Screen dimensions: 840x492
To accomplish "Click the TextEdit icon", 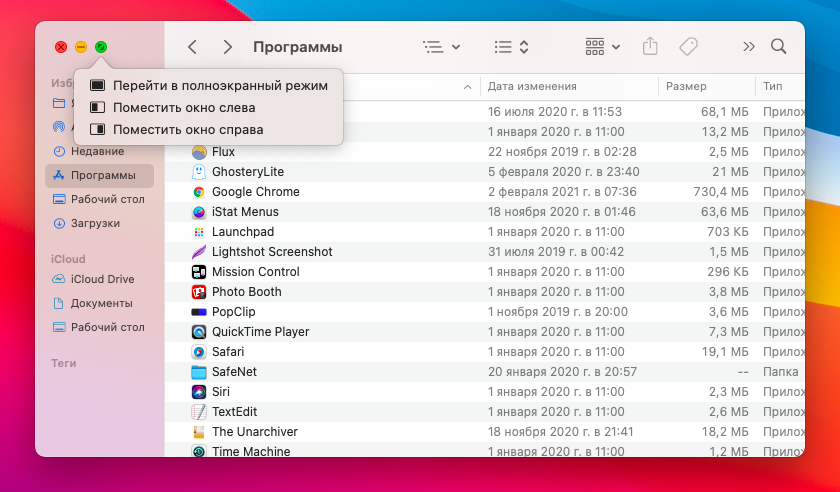I will (199, 412).
